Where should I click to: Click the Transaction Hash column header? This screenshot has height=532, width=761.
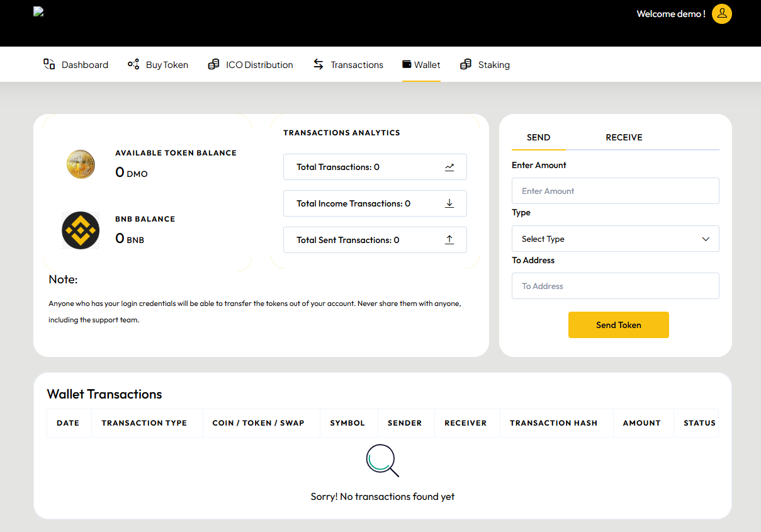coord(553,423)
